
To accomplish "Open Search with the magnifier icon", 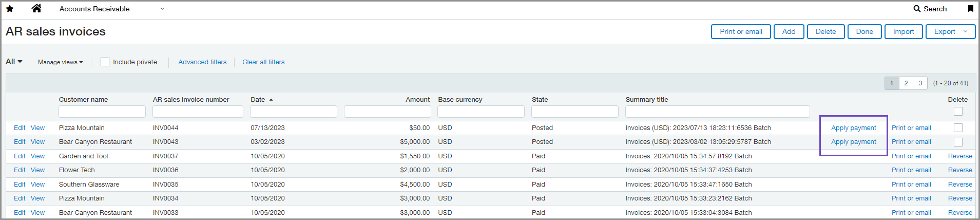I will click(x=917, y=9).
